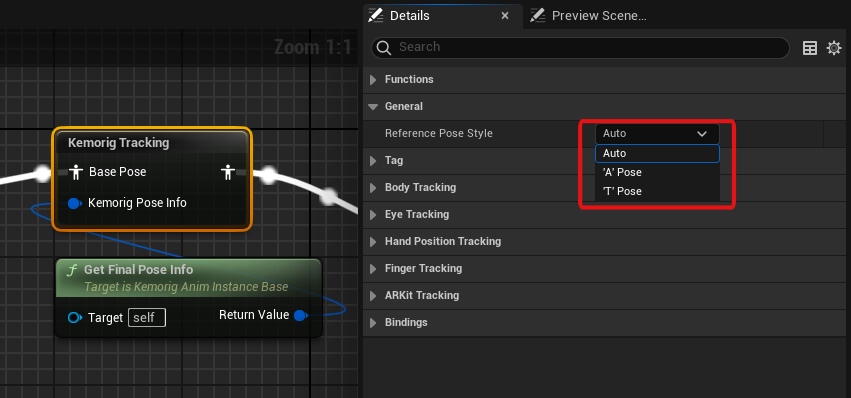Toggle property matrix table view icon
This screenshot has height=398, width=851.
pyautogui.click(x=809, y=48)
